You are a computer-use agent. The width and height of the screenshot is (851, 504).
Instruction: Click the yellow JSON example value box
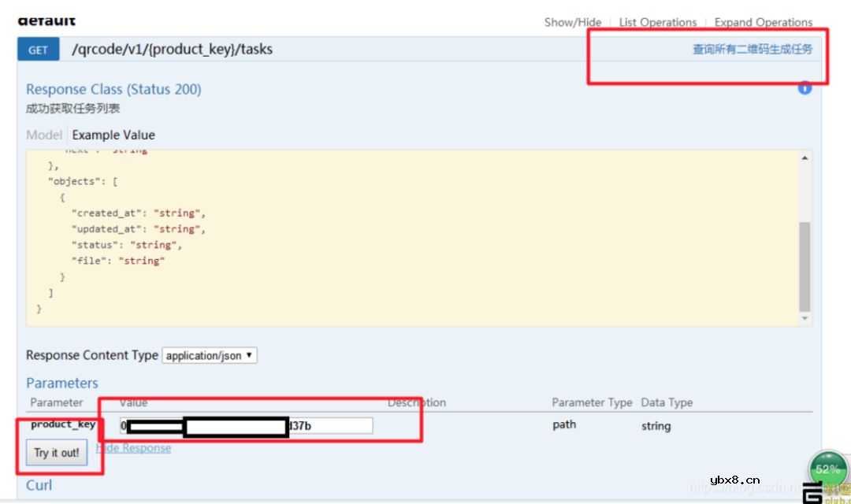(x=394, y=236)
